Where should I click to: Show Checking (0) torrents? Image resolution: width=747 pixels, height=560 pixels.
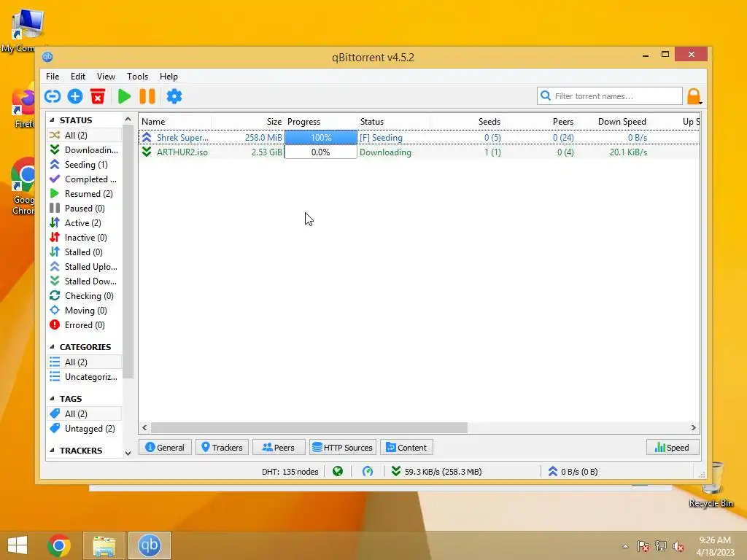click(84, 296)
